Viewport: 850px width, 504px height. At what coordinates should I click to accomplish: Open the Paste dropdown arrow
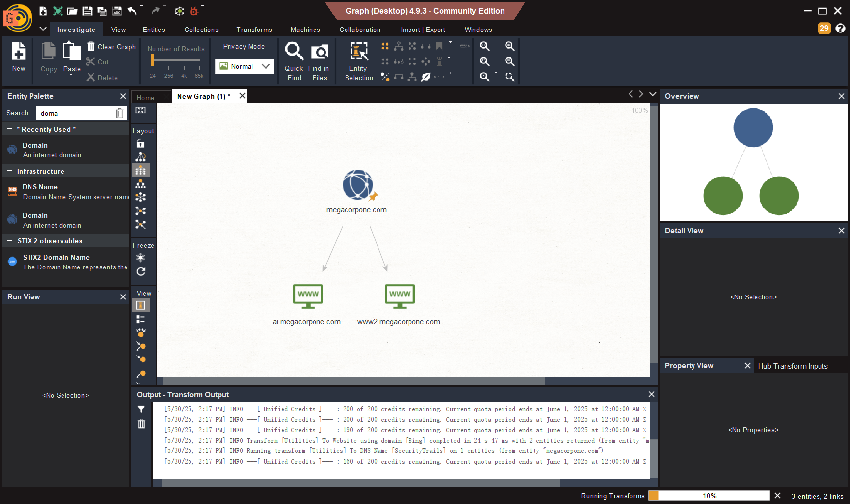71,75
